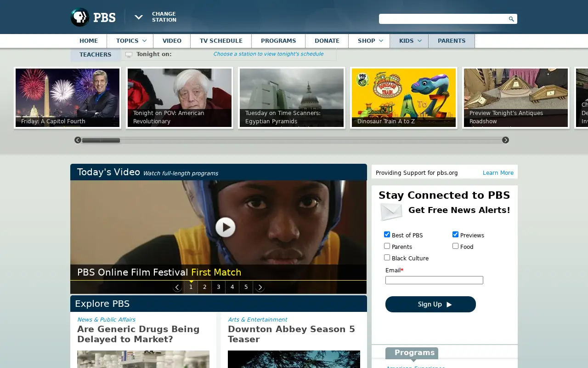Check the Food newsletter checkbox

point(455,246)
